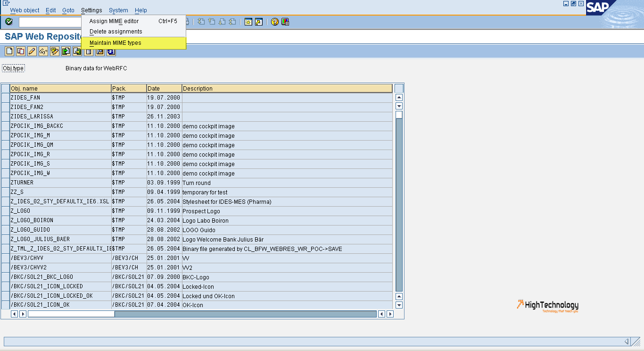Open the table settings icon above the scrollbar
The height and width of the screenshot is (351, 644).
coord(399,88)
